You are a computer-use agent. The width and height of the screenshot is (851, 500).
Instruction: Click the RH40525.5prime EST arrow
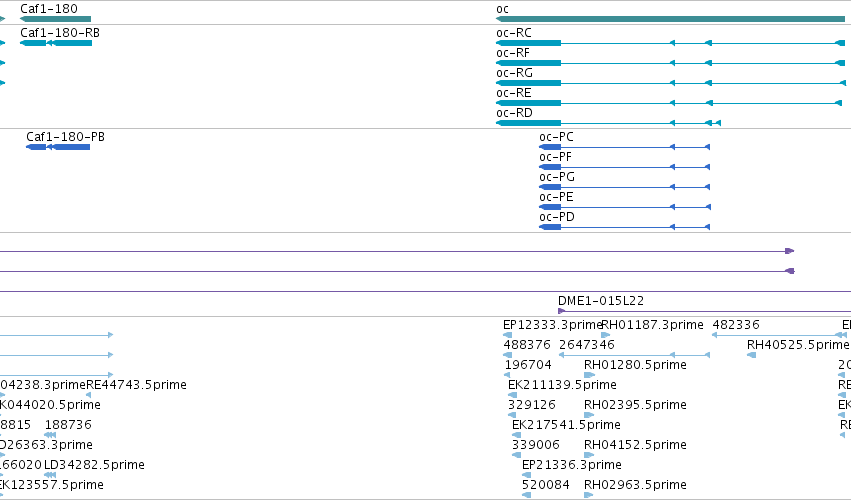[x=752, y=355]
